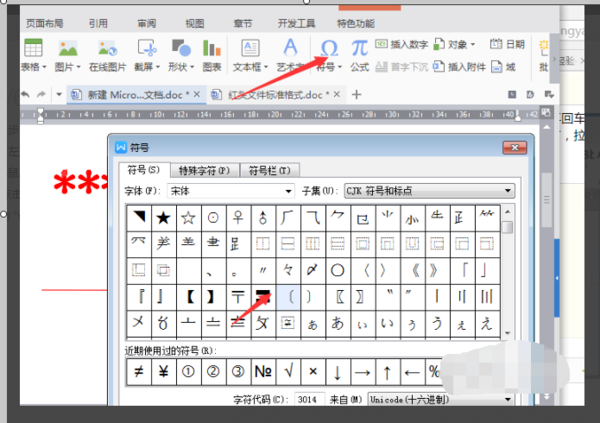
Task: Pick recent symbol ¥
Action: pyautogui.click(x=164, y=371)
